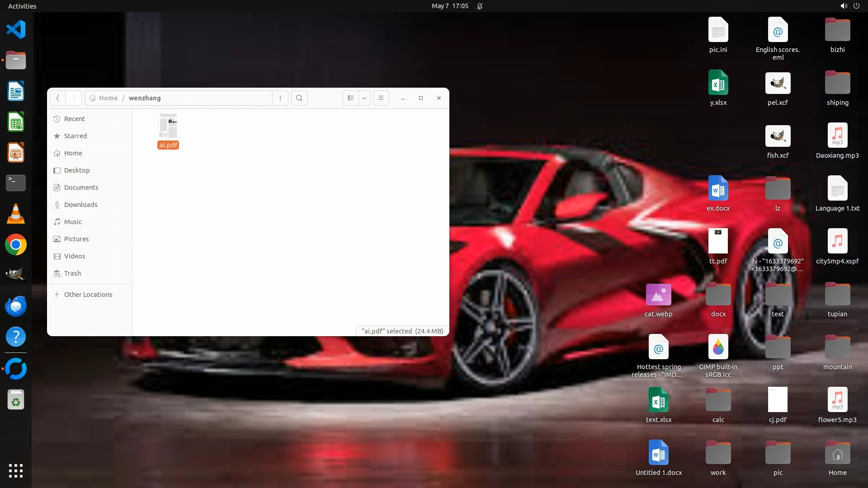Open Trash in the sidebar
868x488 pixels.
tap(72, 273)
